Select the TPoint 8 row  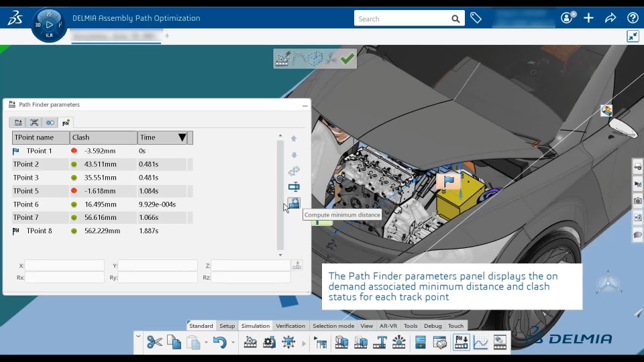(102, 231)
